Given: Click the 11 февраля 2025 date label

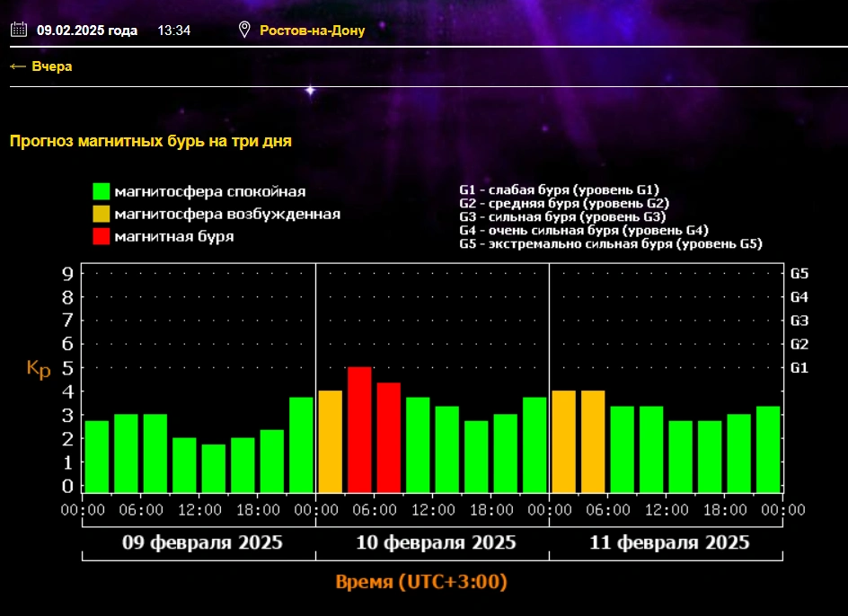Looking at the screenshot, I should (669, 543).
